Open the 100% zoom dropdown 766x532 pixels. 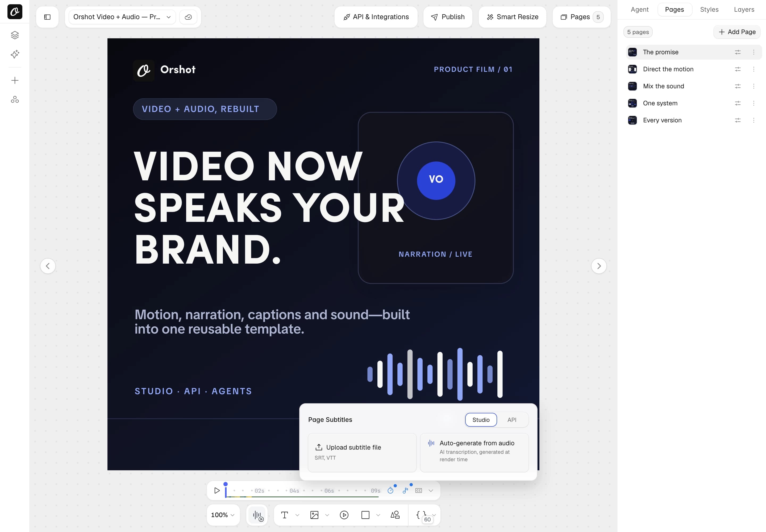point(223,515)
